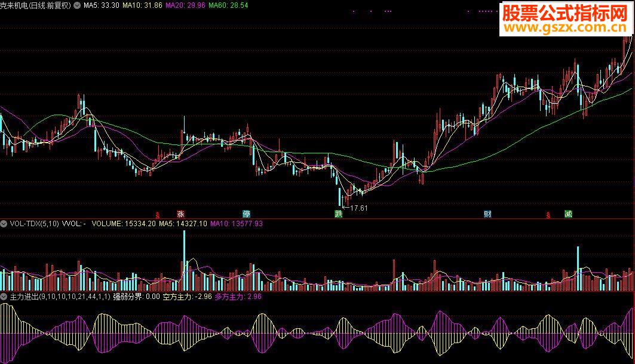Click the 强弱分界: 0.00 label
Screen dimensions: 635x364
[136, 297]
